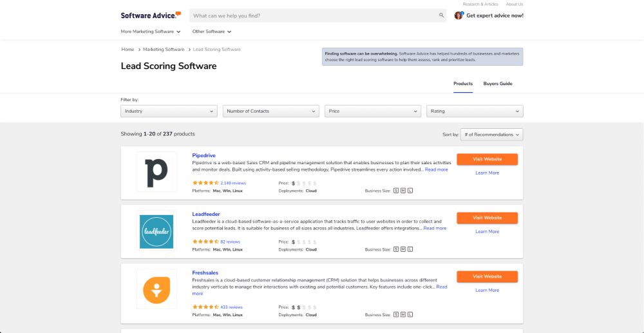644x333 pixels.
Task: Open the Freshsales logo thumbnail
Action: coord(156,289)
